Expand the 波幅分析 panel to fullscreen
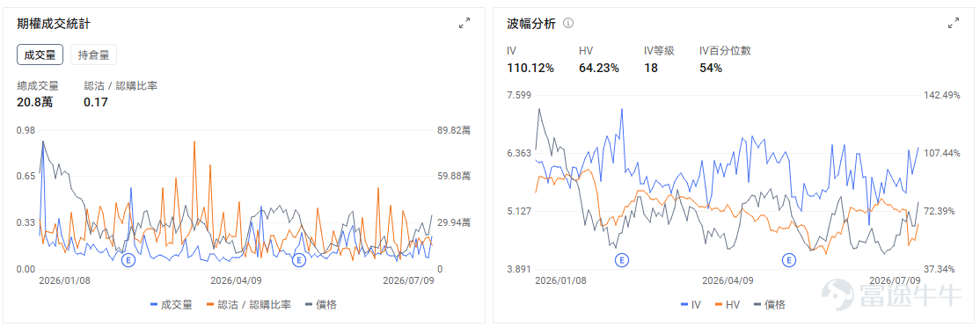This screenshot has width=980, height=327. [954, 24]
